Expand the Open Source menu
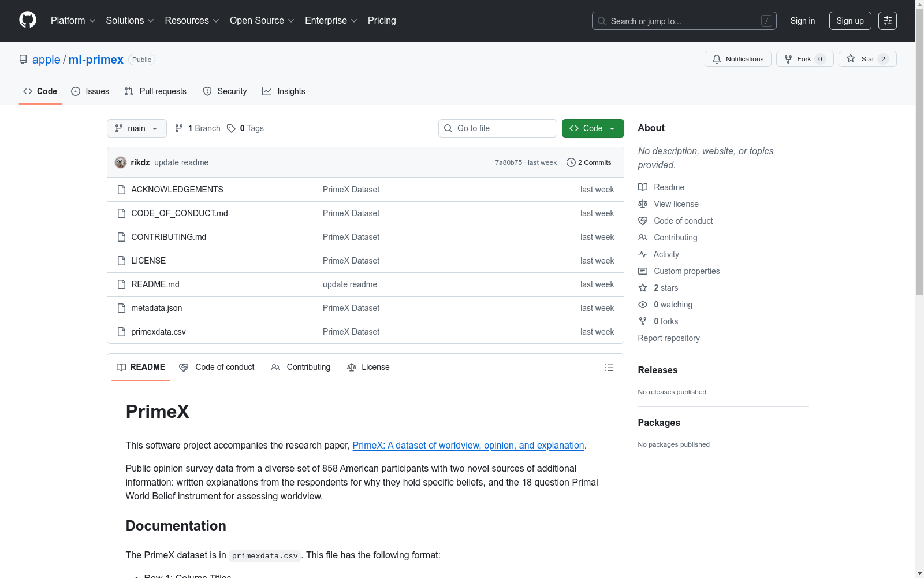924x578 pixels. pyautogui.click(x=262, y=20)
